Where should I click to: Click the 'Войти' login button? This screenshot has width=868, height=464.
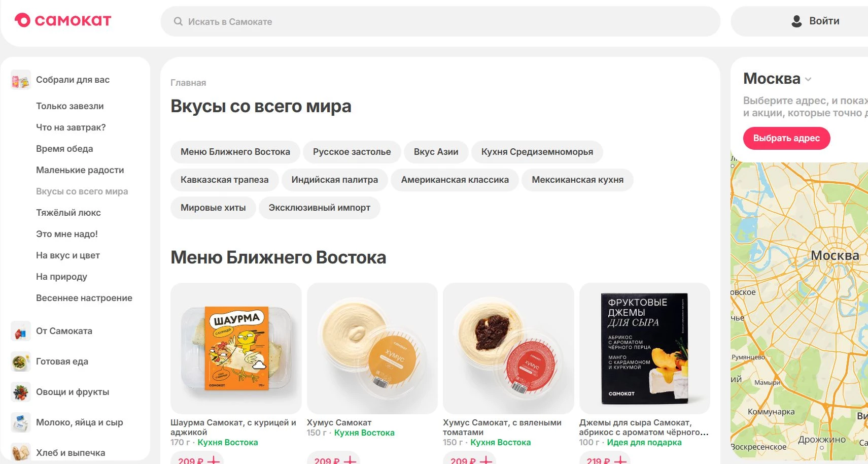pos(816,21)
